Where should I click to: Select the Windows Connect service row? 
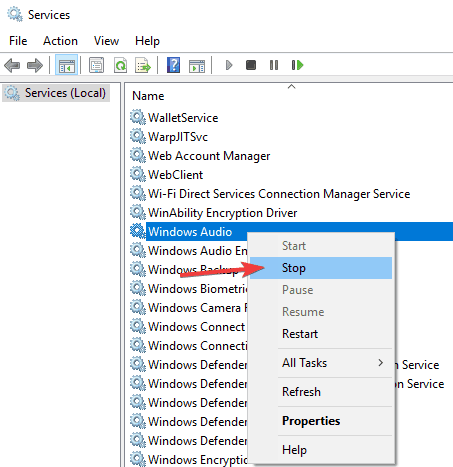coord(196,327)
